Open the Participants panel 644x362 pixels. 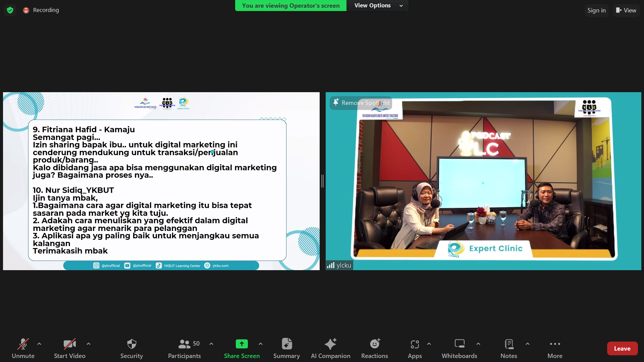click(184, 344)
